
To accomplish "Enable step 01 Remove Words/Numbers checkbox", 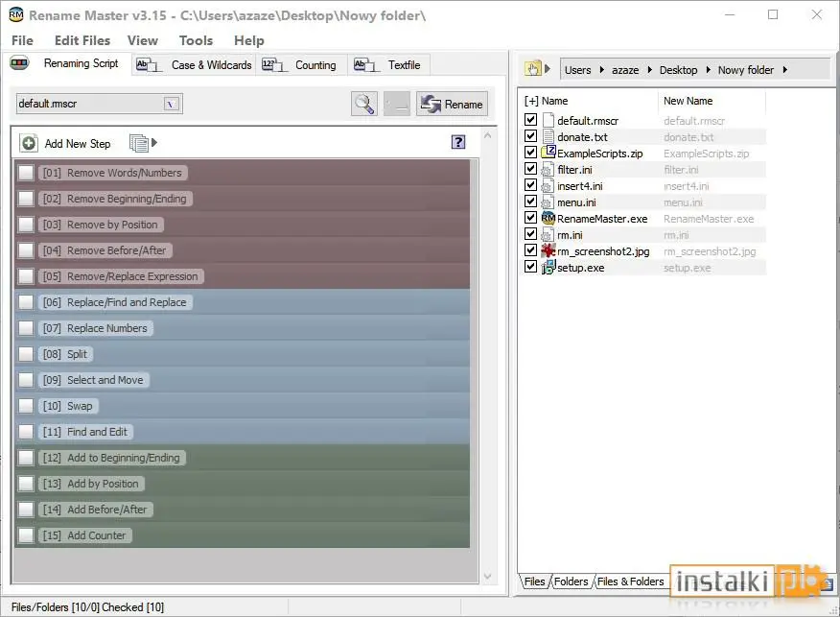I will point(26,173).
